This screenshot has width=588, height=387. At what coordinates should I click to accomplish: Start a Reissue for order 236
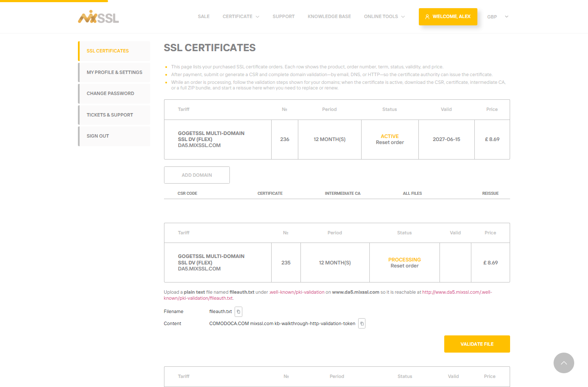tap(490, 193)
